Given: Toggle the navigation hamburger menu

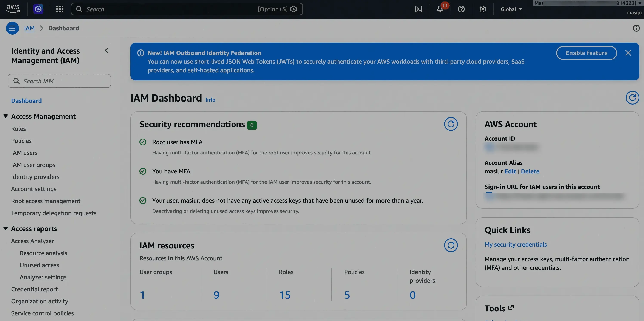Looking at the screenshot, I should (x=12, y=28).
